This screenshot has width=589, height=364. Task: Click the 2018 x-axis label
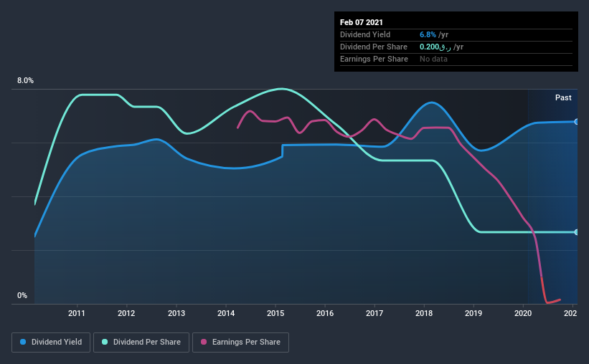tap(424, 313)
